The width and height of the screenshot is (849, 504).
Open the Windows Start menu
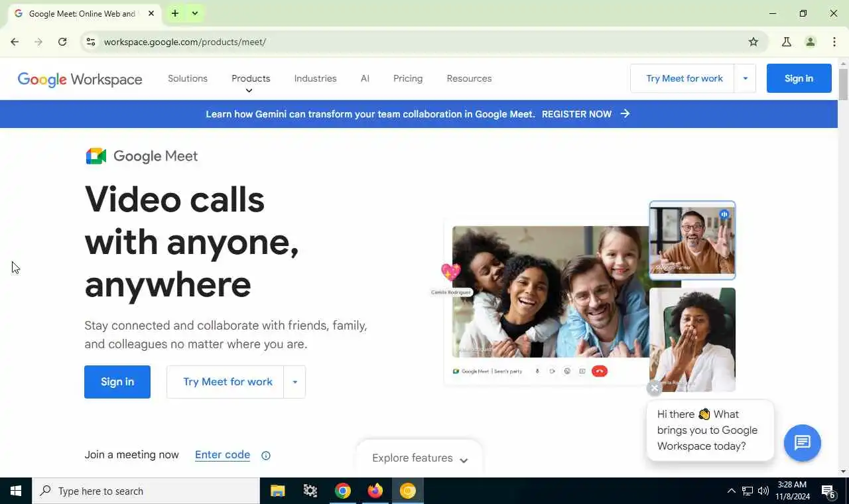click(16, 491)
